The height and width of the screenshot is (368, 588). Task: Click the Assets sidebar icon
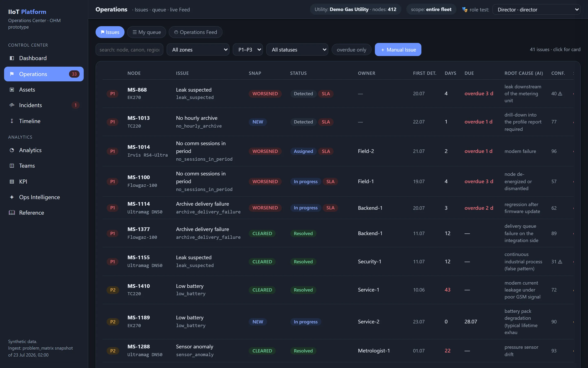pos(12,90)
